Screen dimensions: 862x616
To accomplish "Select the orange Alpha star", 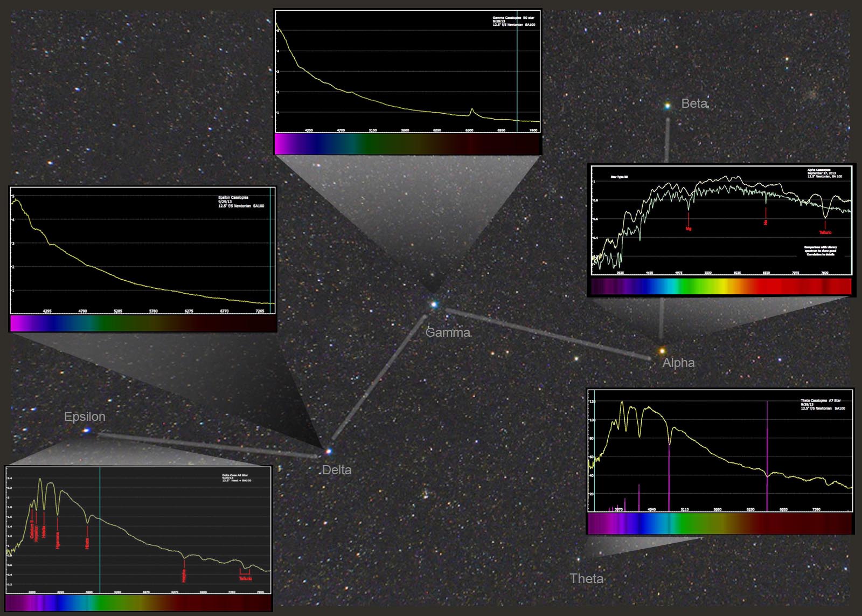I will (x=662, y=351).
